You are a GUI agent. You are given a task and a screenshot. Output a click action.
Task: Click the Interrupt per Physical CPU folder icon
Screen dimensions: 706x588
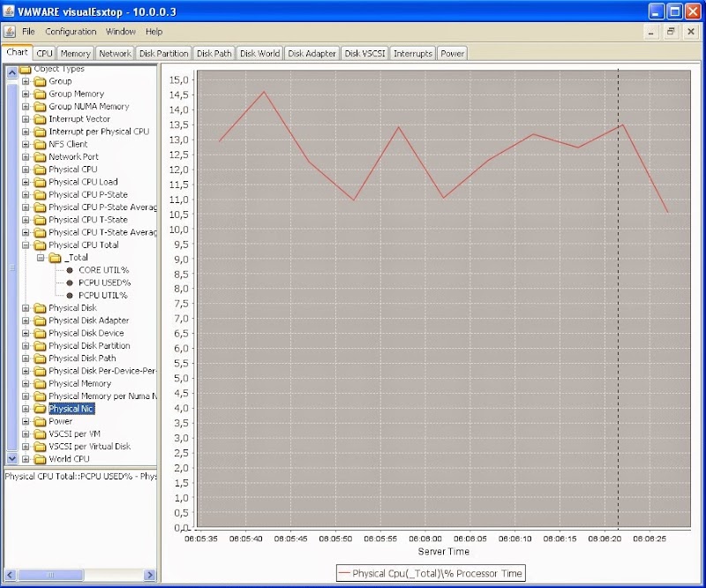point(40,132)
